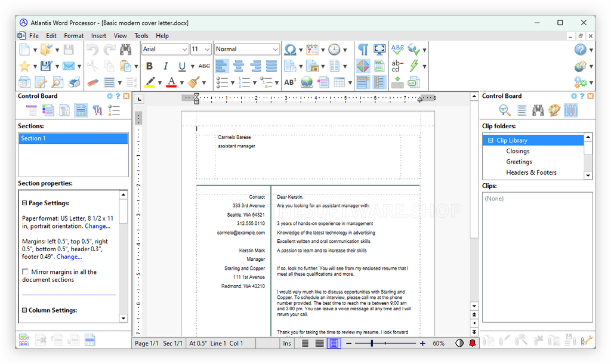Open highlight color dropdown arrow

(159, 82)
